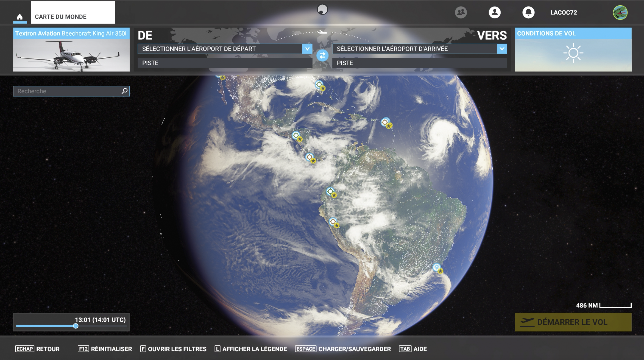The width and height of the screenshot is (644, 360).
Task: Click ECHAP Retour button
Action: 38,349
